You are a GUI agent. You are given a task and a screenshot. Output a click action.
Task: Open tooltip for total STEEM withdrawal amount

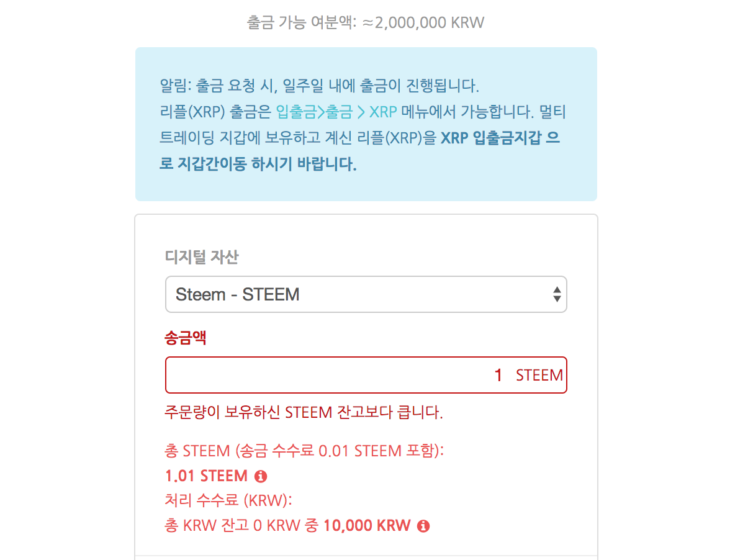click(261, 476)
